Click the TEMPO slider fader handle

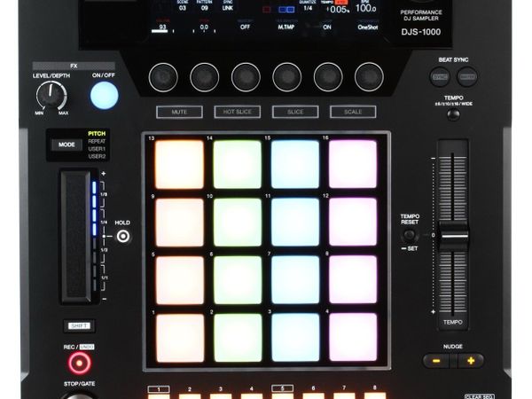click(x=453, y=236)
